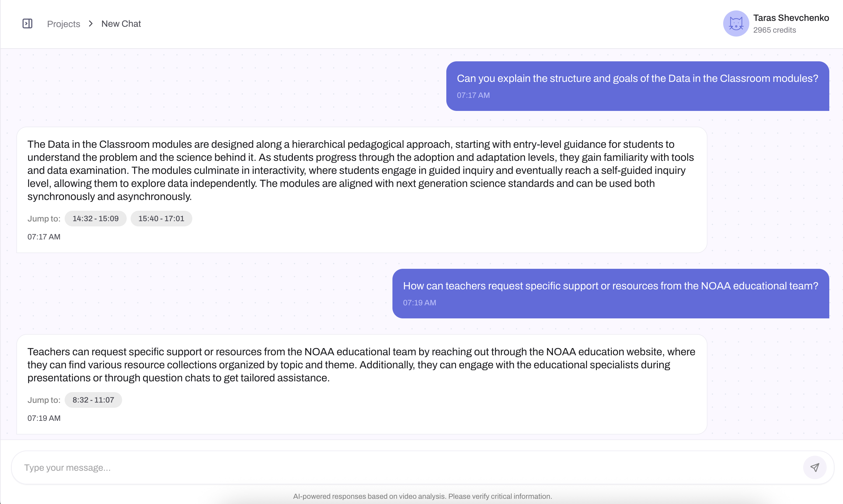
Task: Jump to timestamp 8:32 - 11:07
Action: pos(93,400)
